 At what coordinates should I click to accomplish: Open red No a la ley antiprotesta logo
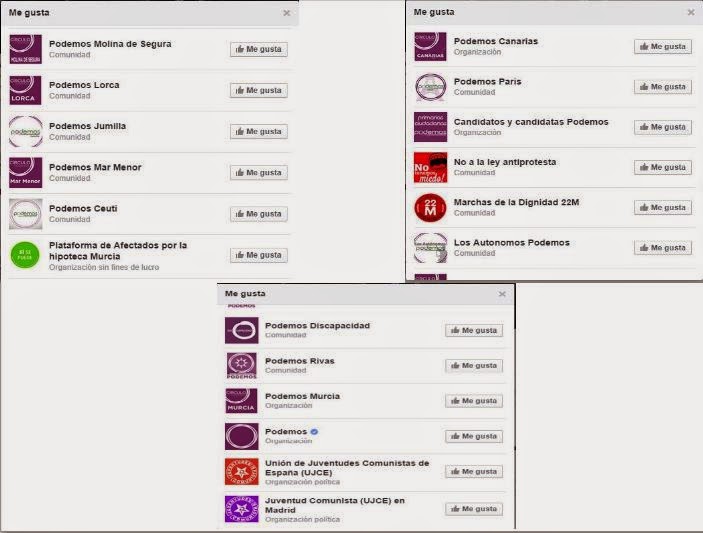click(x=430, y=167)
